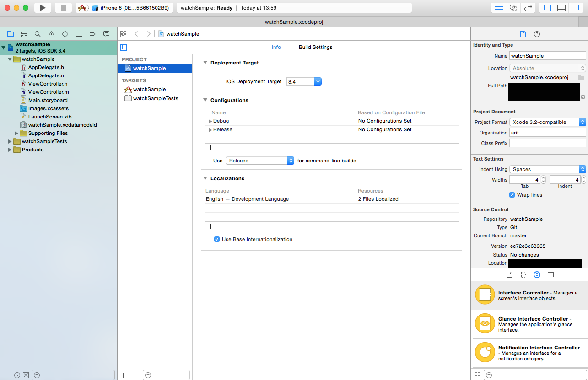
Task: Collapse the Configurations section
Action: pyautogui.click(x=205, y=100)
